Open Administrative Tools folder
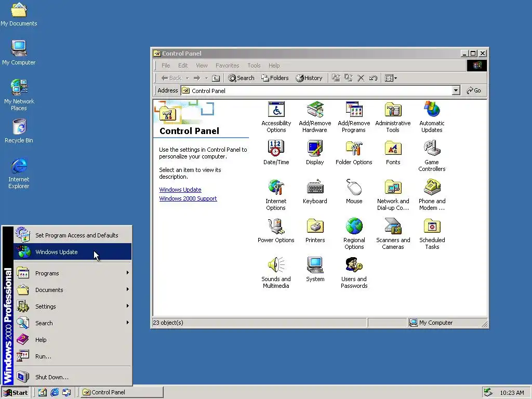The width and height of the screenshot is (532, 399). [x=393, y=117]
